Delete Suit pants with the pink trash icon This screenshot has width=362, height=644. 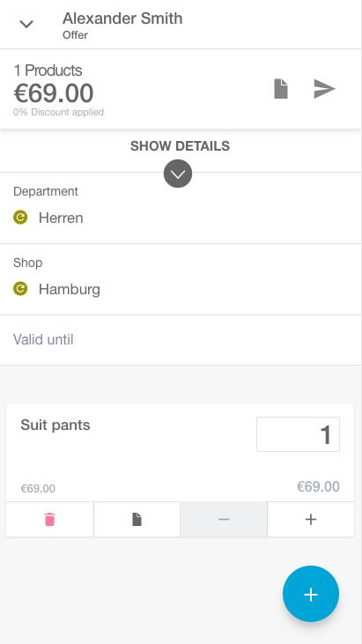49,520
